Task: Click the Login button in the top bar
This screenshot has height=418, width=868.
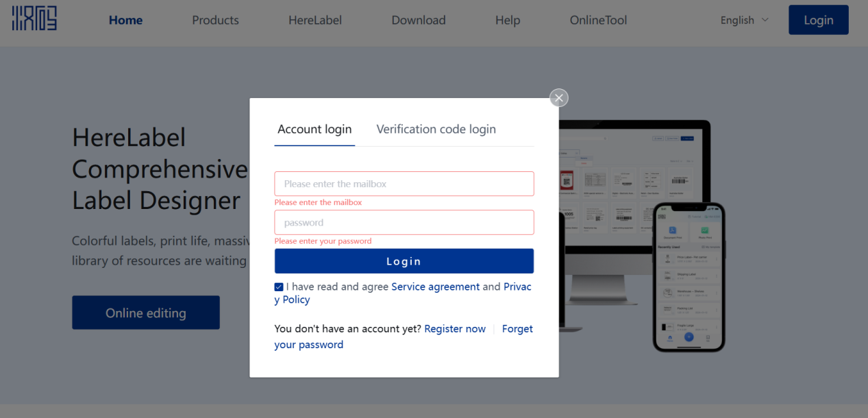Action: [x=818, y=20]
